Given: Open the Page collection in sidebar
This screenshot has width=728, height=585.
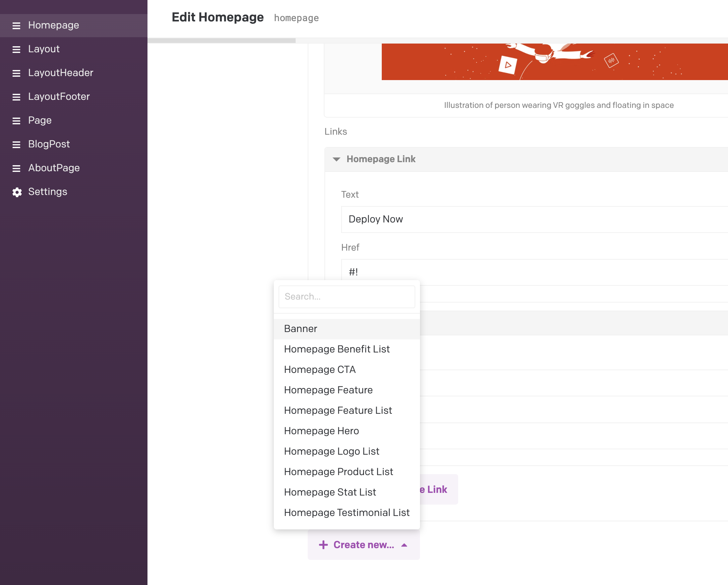Looking at the screenshot, I should tap(40, 121).
